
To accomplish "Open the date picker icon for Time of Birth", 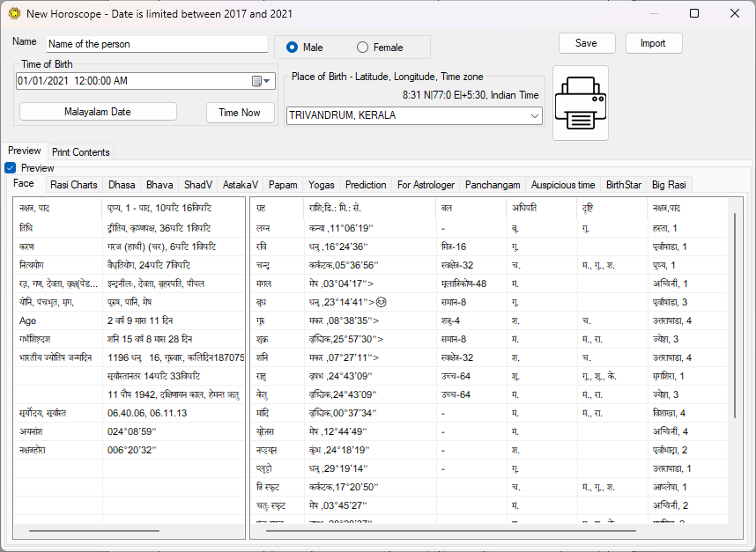I will tap(256, 80).
